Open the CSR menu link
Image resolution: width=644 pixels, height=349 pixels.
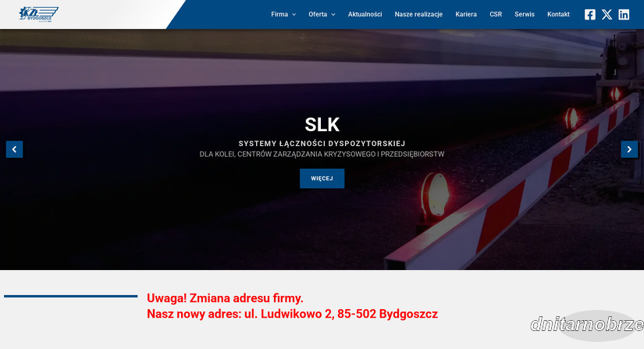coord(496,14)
